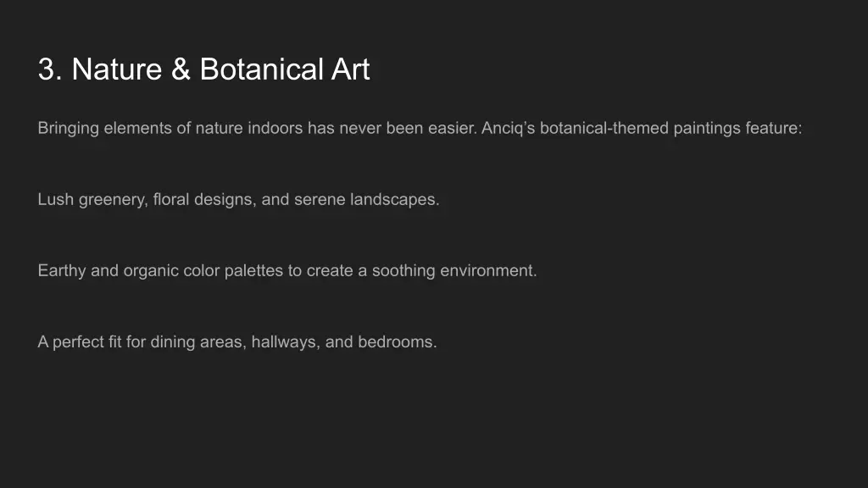868x488 pixels.
Task: Click the line starting "Earthy and organic"
Action: pyautogui.click(x=287, y=271)
